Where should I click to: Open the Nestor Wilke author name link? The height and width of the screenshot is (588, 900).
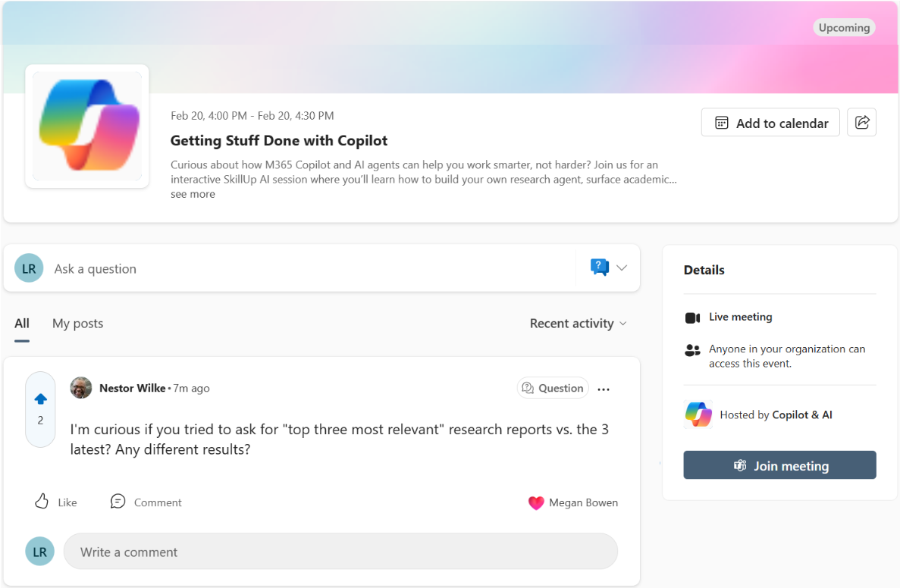(132, 388)
